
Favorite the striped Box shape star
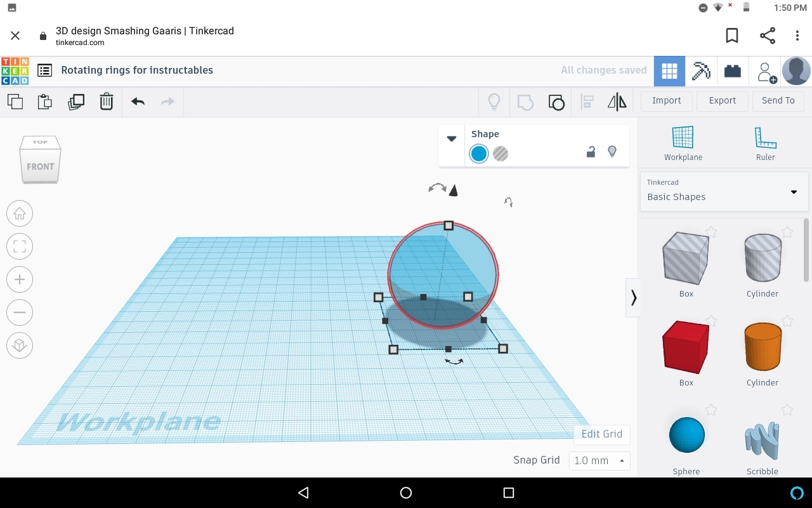click(x=711, y=232)
